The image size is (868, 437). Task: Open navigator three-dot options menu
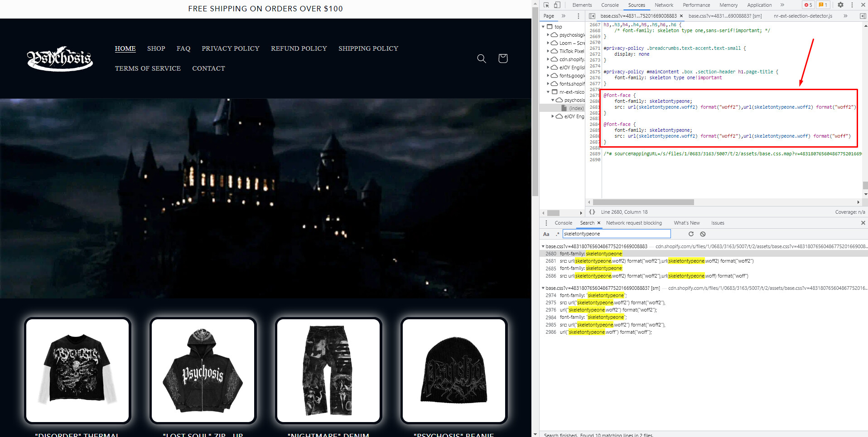[578, 16]
